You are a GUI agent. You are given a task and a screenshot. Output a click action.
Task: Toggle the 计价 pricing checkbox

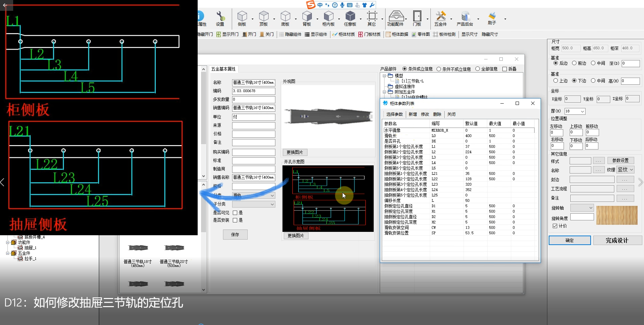(x=555, y=226)
